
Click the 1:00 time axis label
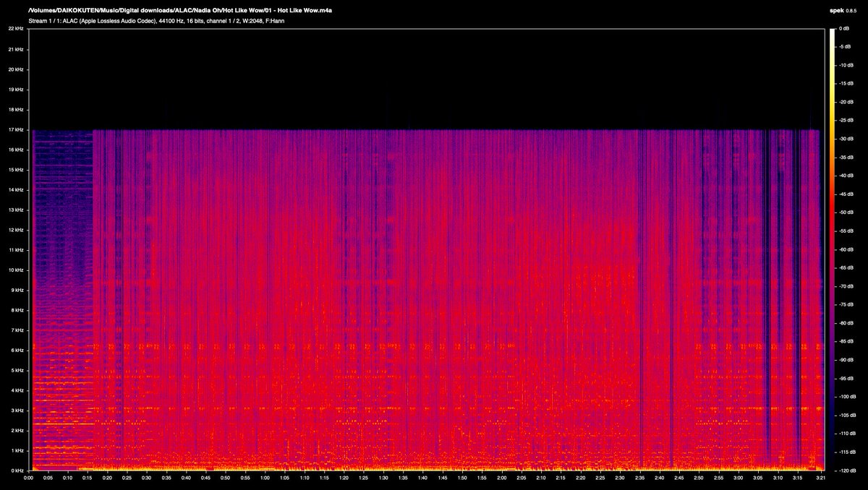[x=265, y=478]
